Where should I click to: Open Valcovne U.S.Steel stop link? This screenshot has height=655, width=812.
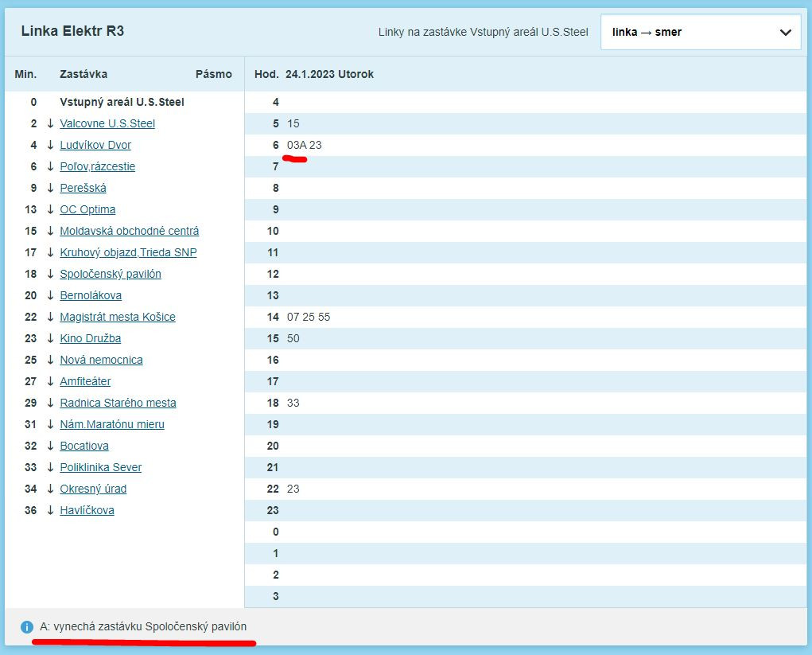[x=107, y=123]
